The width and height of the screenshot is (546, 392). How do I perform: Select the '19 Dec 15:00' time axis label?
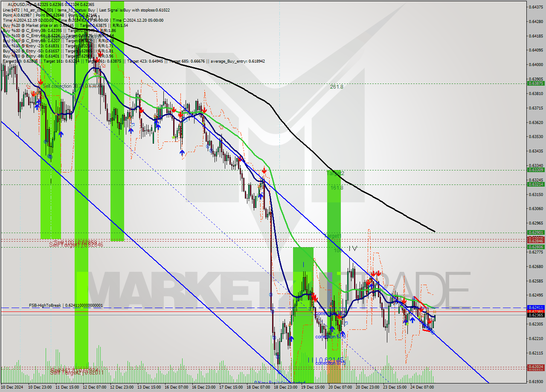coord(313,387)
